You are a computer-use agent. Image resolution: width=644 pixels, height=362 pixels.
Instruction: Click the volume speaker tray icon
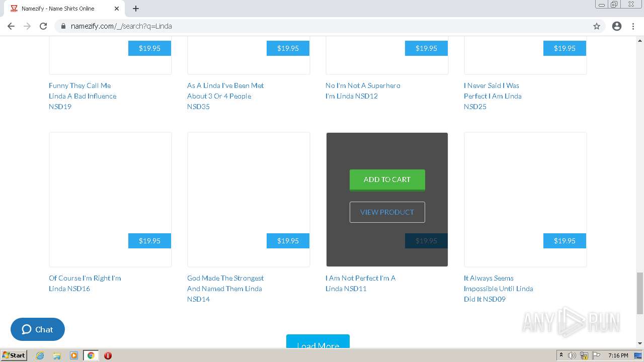click(x=572, y=355)
